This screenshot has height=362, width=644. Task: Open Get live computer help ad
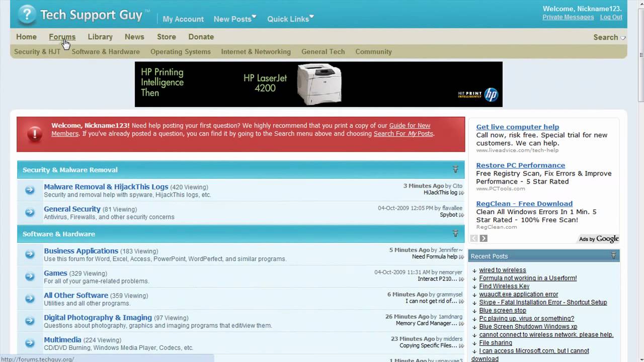517,127
